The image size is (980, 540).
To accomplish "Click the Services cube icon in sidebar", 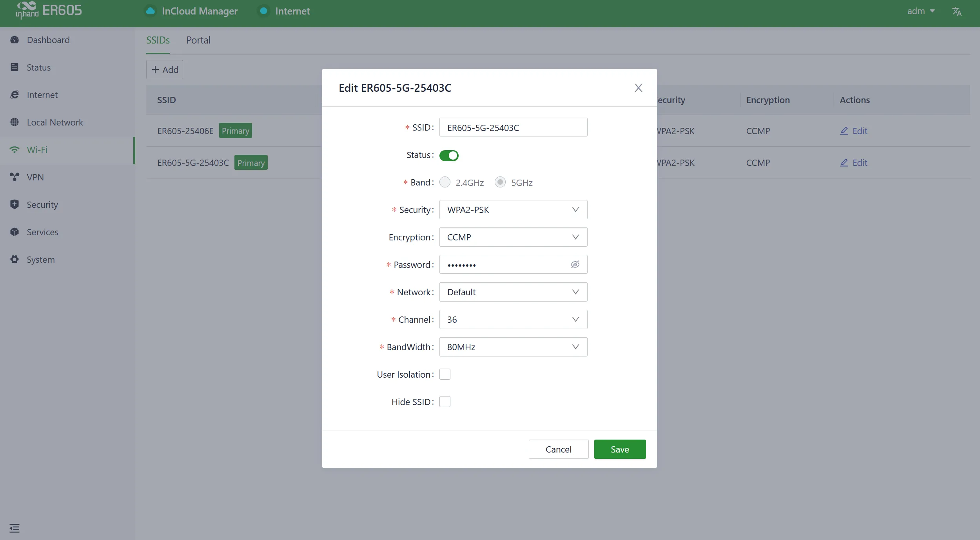I will [15, 232].
